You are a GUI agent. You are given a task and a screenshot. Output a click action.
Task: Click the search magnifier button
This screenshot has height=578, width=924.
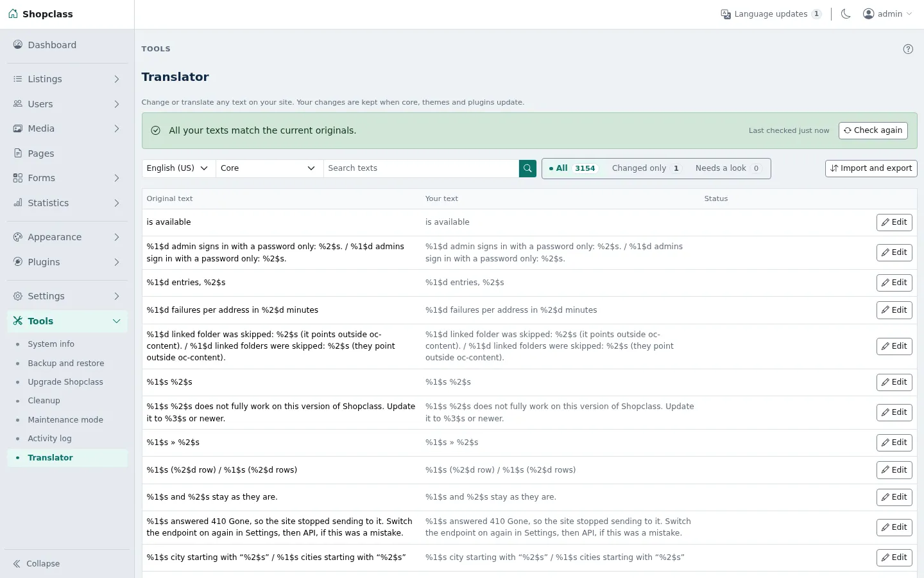pyautogui.click(x=527, y=168)
